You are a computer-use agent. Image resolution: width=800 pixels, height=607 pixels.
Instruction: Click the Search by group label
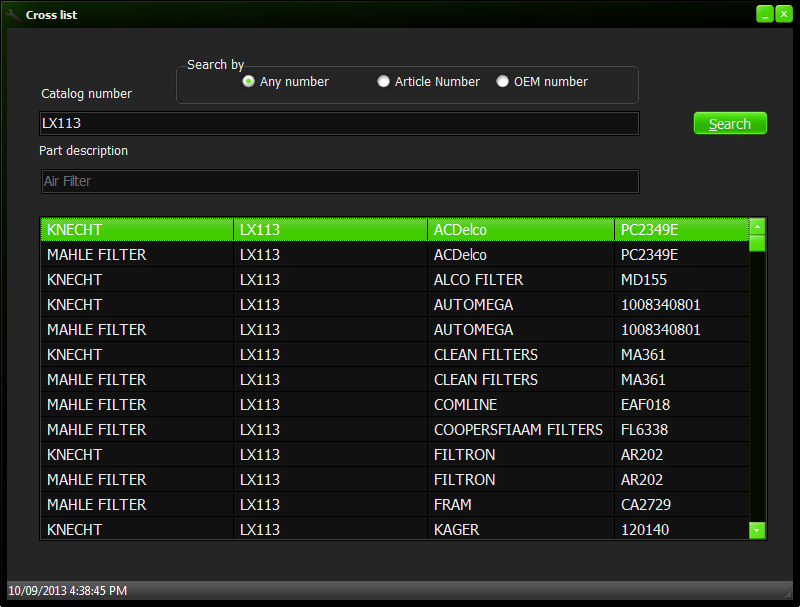click(x=215, y=65)
